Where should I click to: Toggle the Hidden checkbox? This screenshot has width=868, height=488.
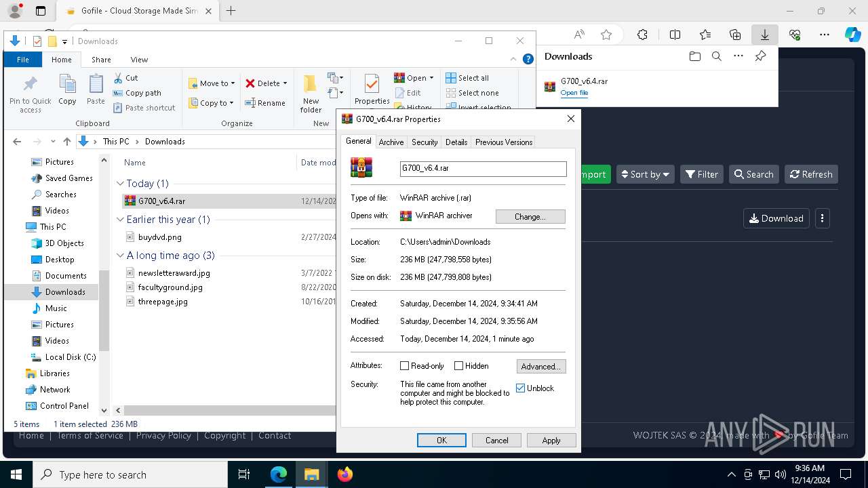(x=458, y=366)
